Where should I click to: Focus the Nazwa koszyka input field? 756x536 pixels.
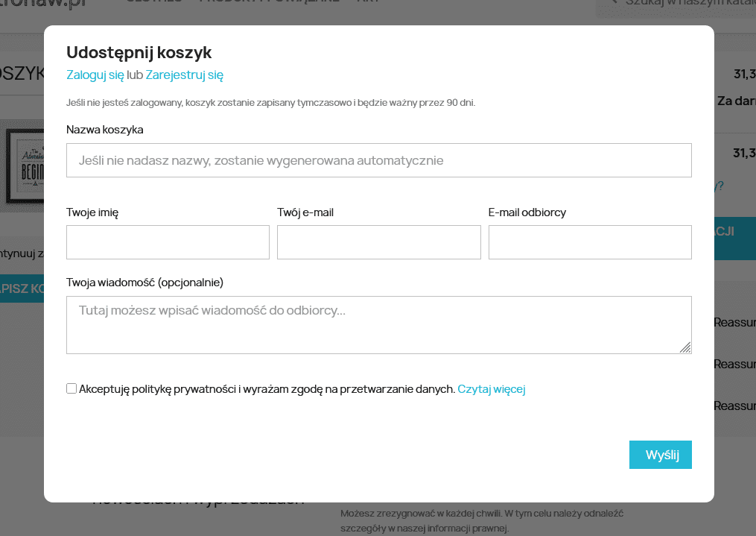pos(378,160)
